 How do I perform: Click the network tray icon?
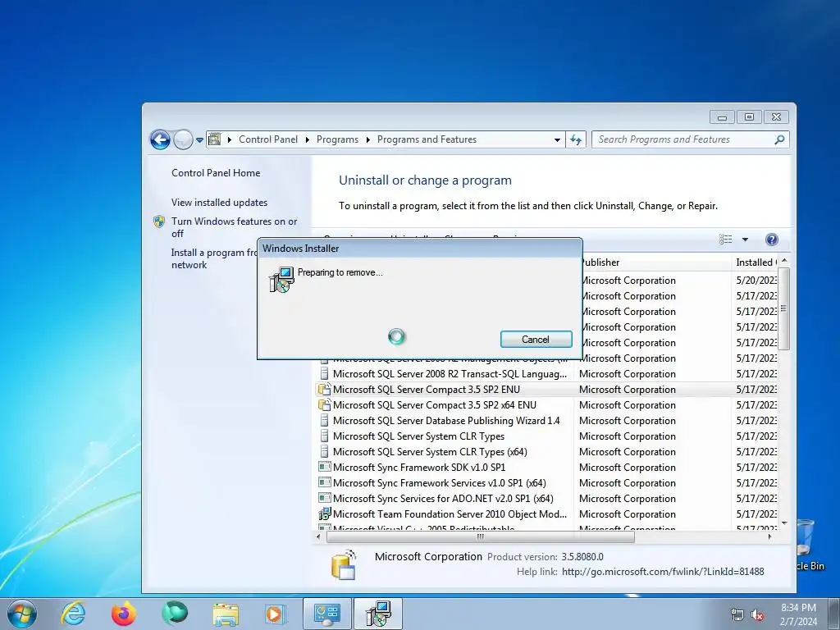tap(737, 614)
